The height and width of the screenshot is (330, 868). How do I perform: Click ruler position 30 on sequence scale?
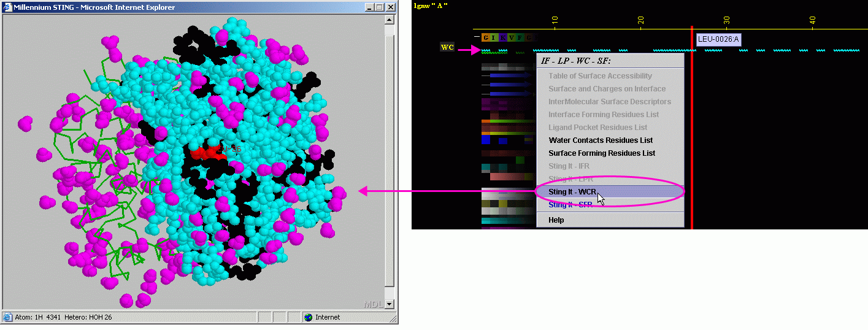point(727,20)
